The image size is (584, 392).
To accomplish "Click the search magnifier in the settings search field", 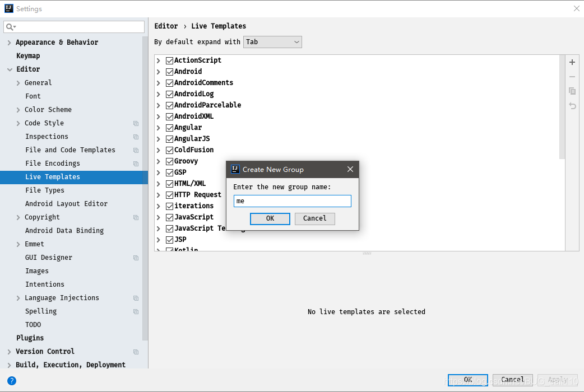I will pyautogui.click(x=9, y=26).
